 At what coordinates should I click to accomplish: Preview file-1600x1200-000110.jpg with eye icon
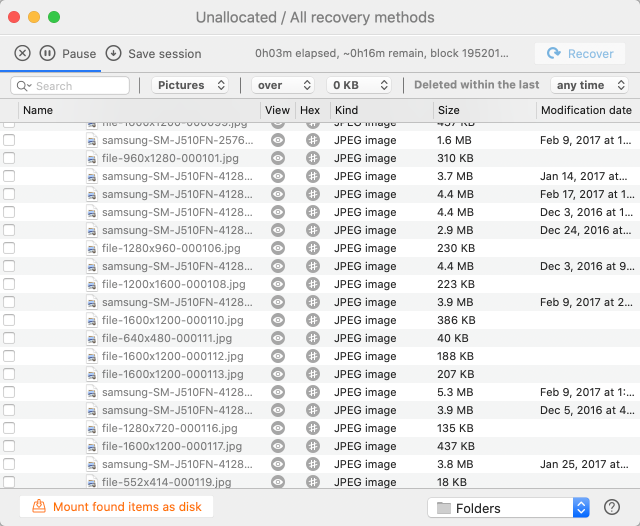[278, 320]
